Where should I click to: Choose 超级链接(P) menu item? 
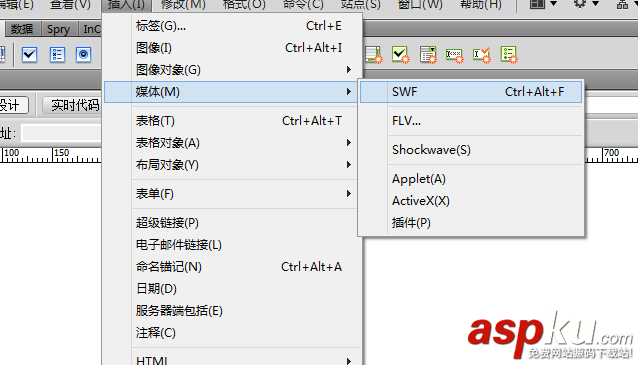[x=233, y=223]
